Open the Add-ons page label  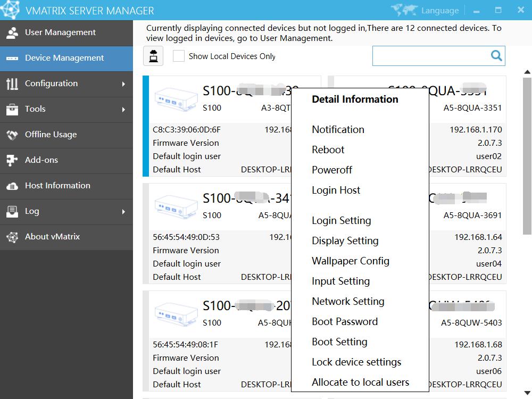(x=41, y=160)
